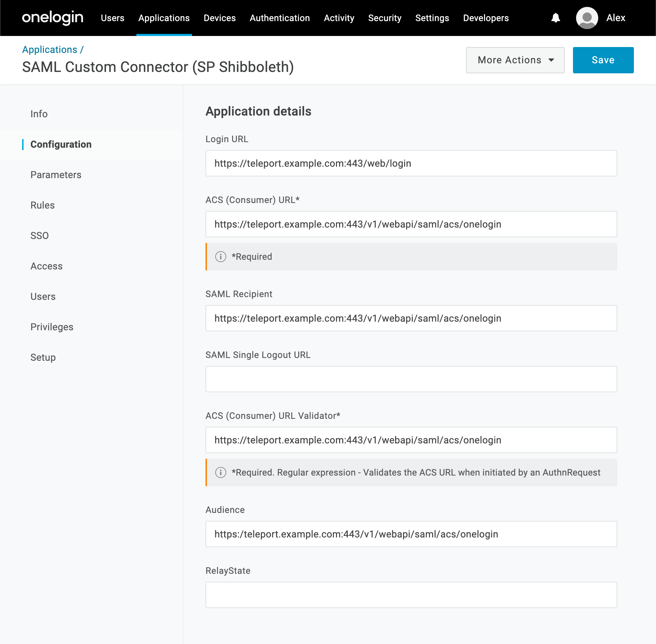Navigate back via the Applications breadcrumb
Screen dimensions: 656x644
50,49
